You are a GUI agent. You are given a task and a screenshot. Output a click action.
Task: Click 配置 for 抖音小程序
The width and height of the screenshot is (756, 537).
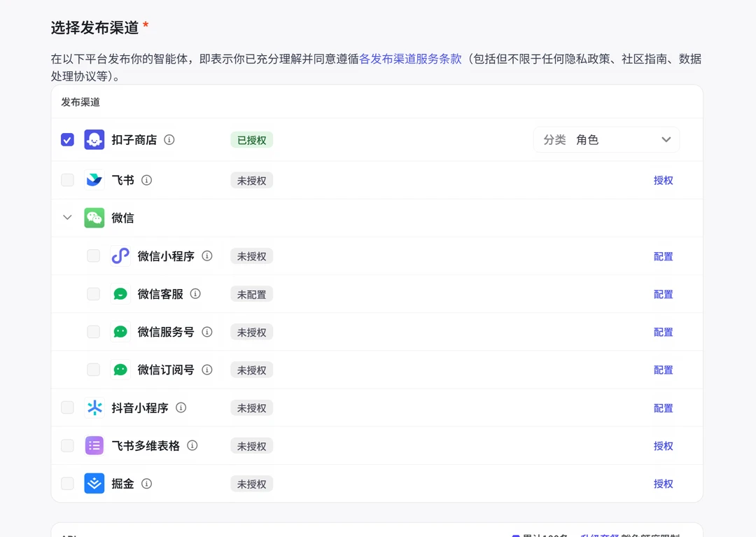[x=664, y=408]
